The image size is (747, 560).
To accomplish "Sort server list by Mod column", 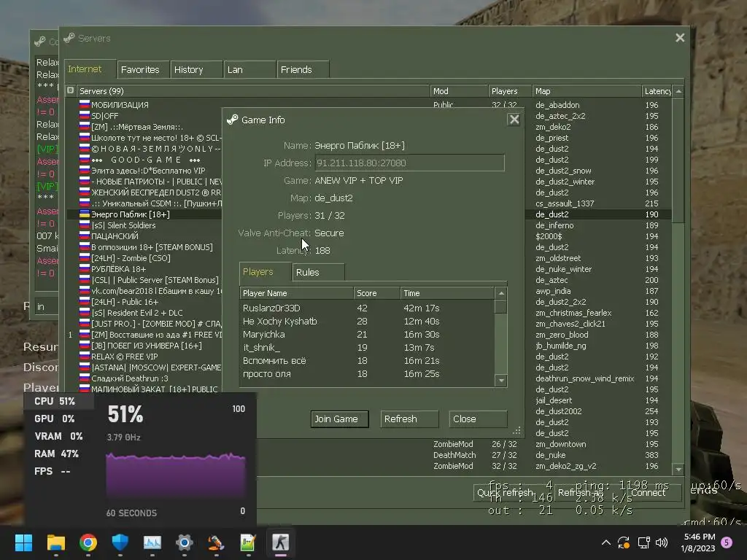I will [460, 91].
